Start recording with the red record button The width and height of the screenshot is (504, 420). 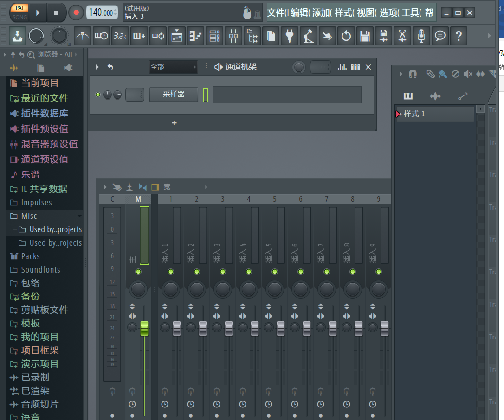click(x=76, y=13)
